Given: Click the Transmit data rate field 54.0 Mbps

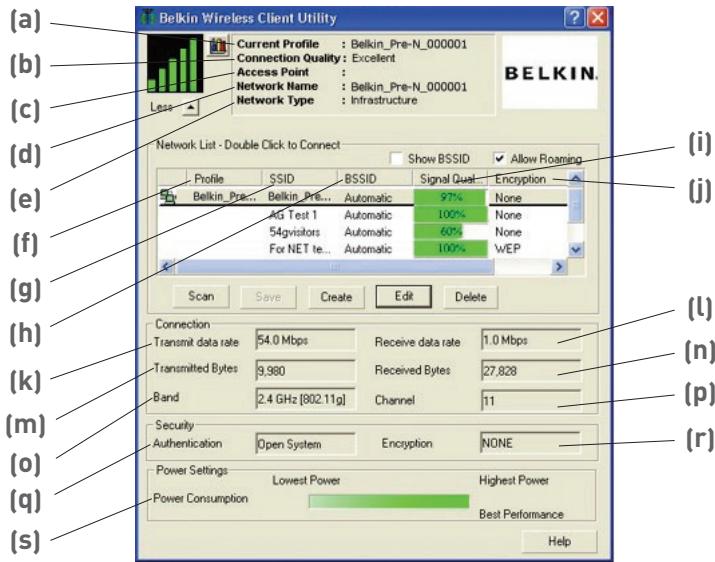Looking at the screenshot, I should click(305, 340).
